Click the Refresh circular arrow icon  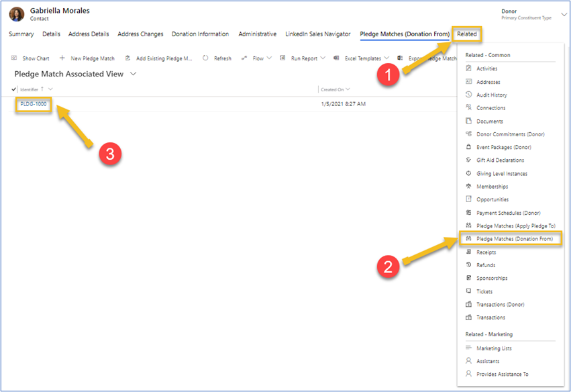[x=205, y=58]
